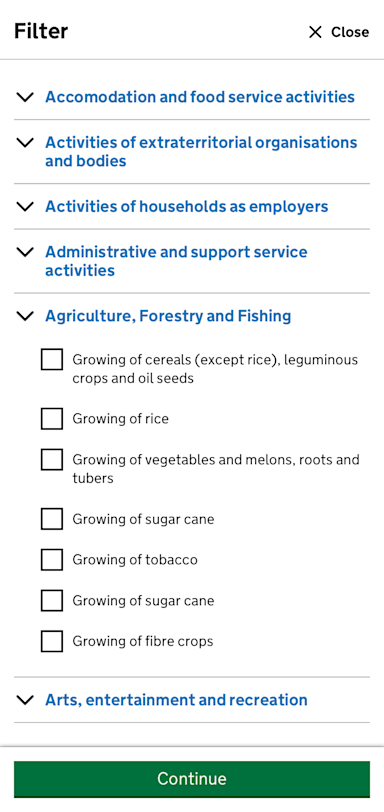Open Activities of extraterritorial organisations and bodies
Screen dimensions: 384x812
(x=201, y=151)
